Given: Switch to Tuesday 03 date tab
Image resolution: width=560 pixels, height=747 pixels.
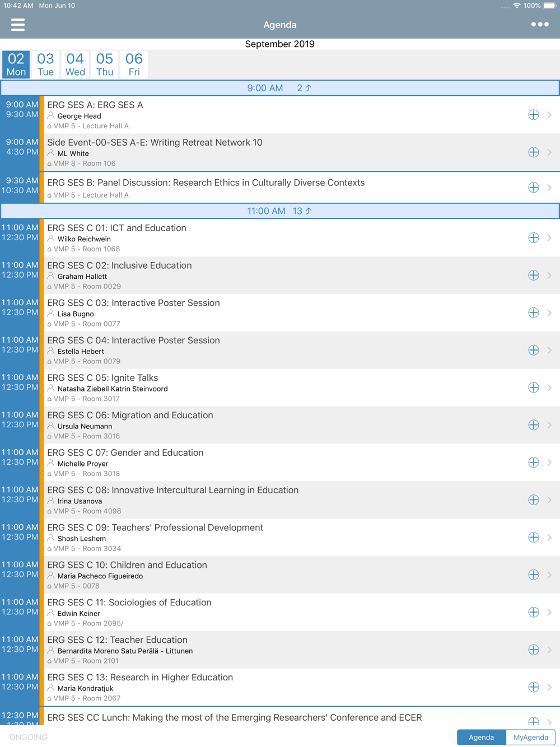Looking at the screenshot, I should tap(45, 64).
